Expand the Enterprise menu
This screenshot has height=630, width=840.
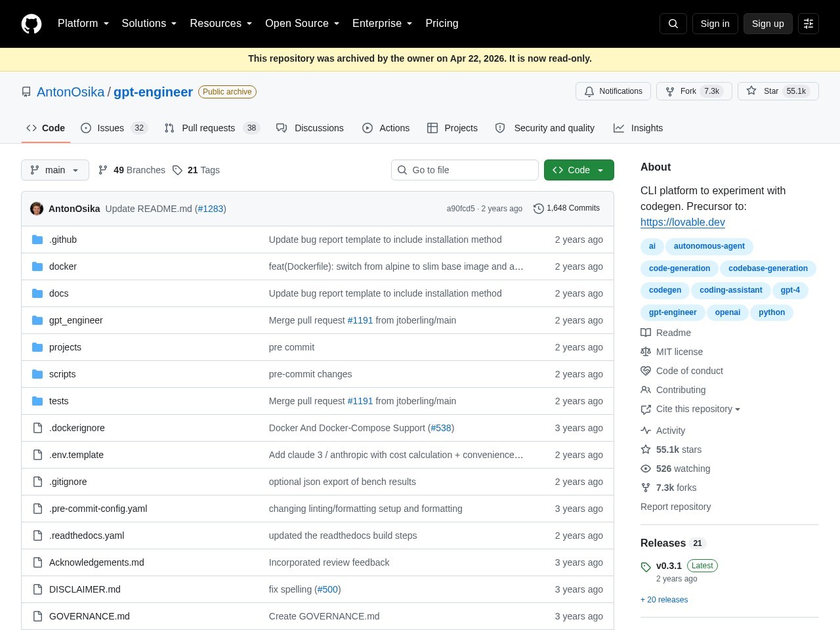click(383, 24)
